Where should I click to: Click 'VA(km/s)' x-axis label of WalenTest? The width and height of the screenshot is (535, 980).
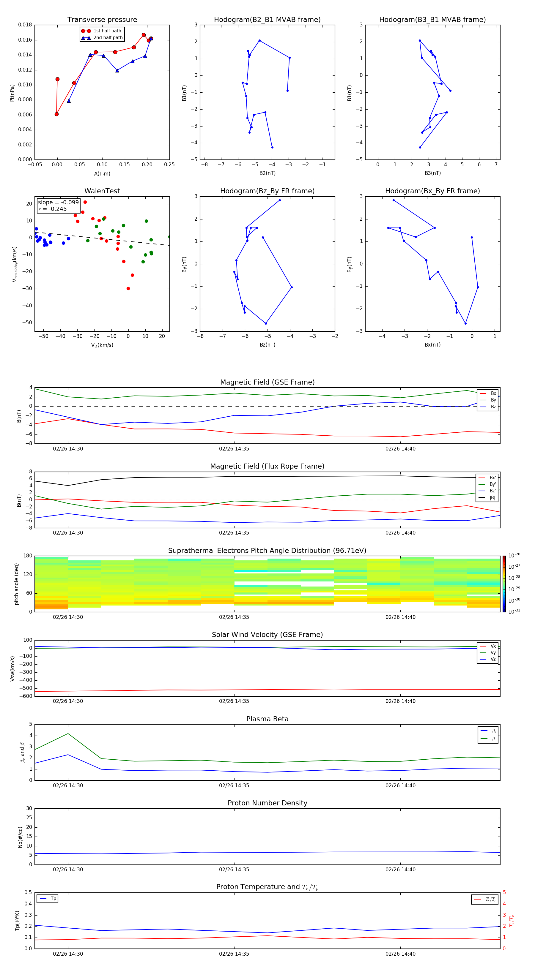click(102, 345)
